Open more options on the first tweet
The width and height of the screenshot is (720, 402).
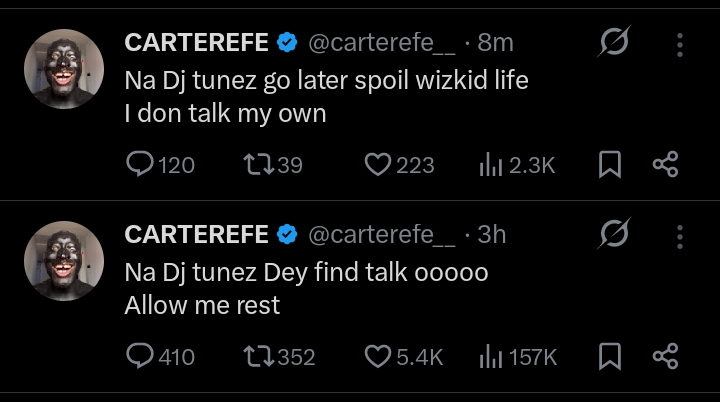coord(680,44)
